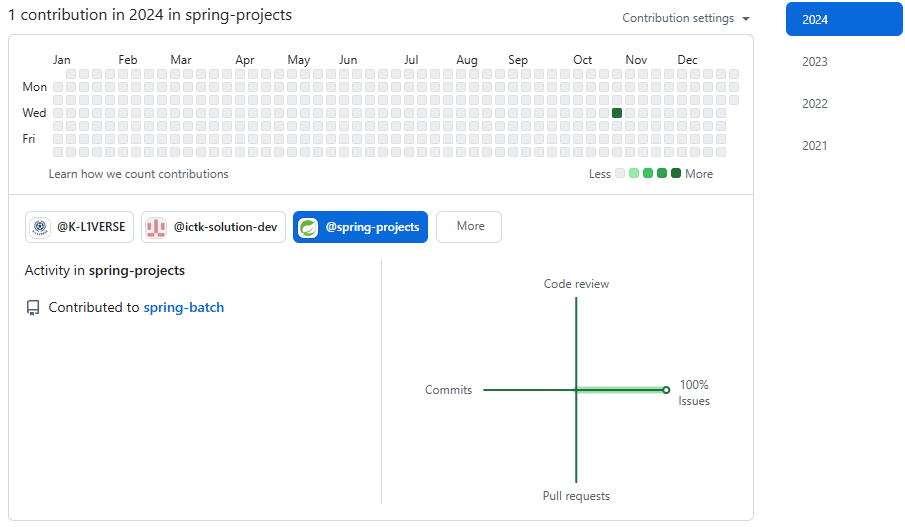Open the More organizations menu
The height and width of the screenshot is (527, 905).
469,227
